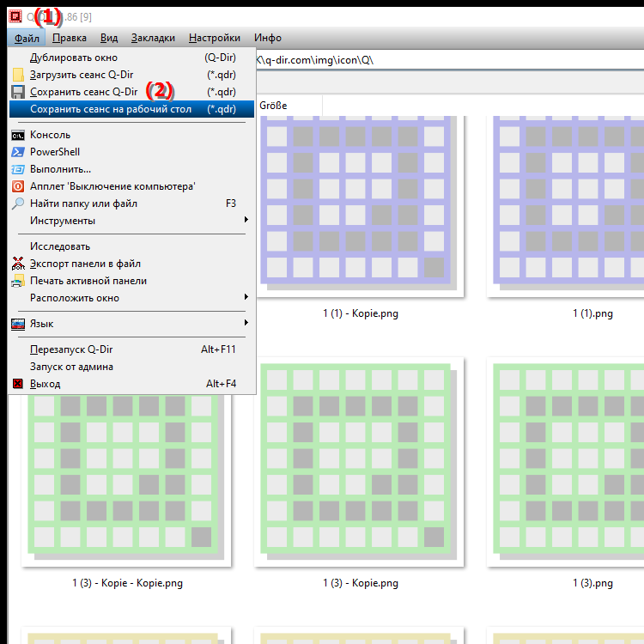Open the Правка menu

[70, 38]
